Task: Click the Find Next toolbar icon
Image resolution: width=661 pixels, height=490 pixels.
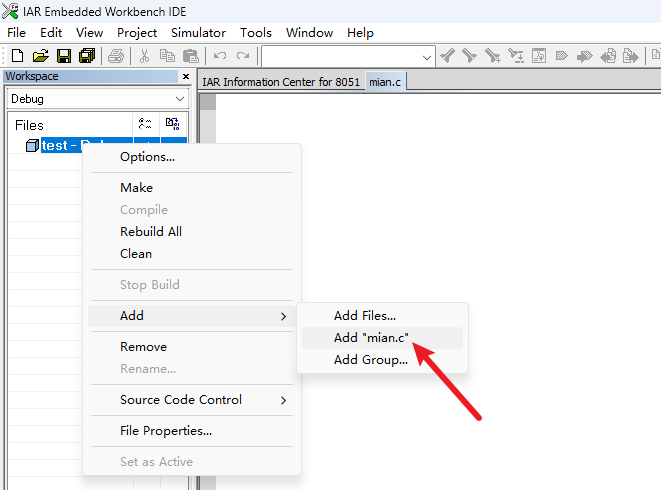Action: (469, 56)
